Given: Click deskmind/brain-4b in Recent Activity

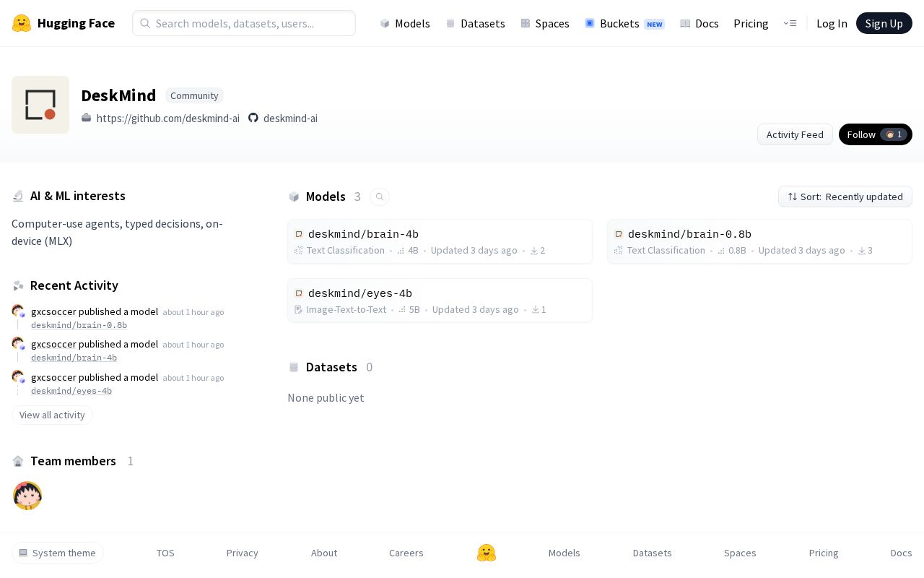Looking at the screenshot, I should pyautogui.click(x=74, y=358).
